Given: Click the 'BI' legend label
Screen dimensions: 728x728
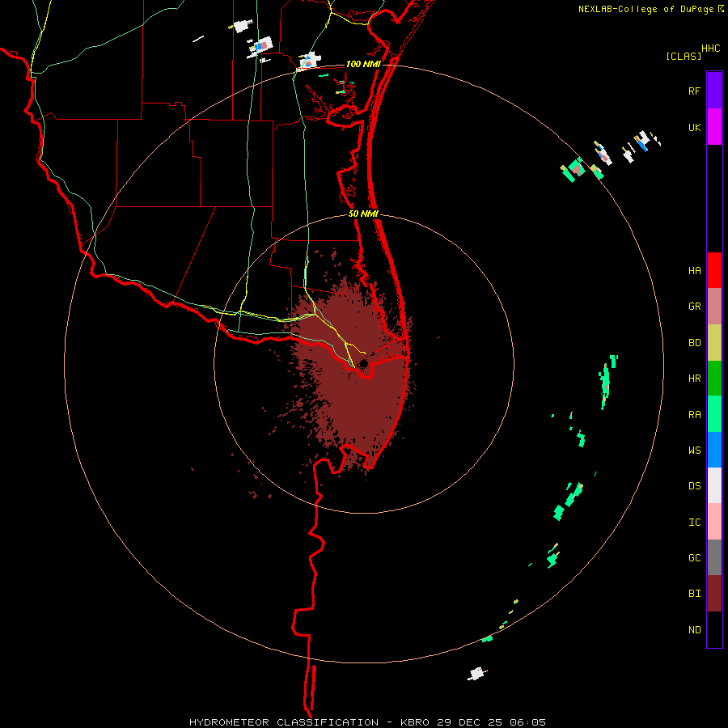Looking at the screenshot, I should [694, 594].
